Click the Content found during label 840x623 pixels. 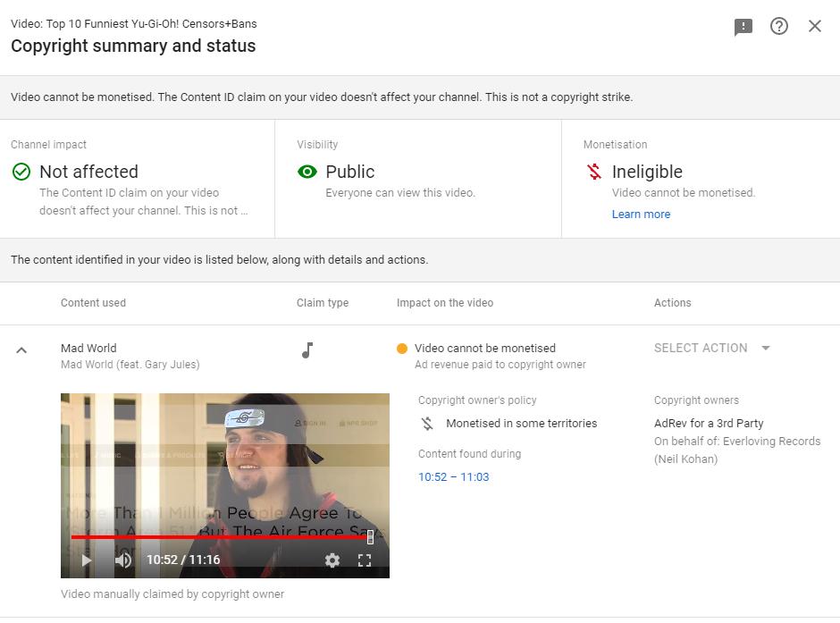469,454
